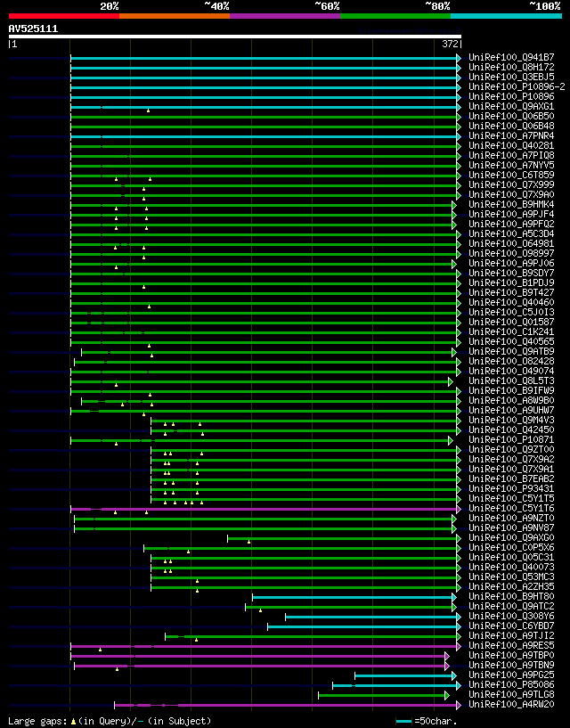
Task: Select UniRef100_Q8L5T3 hit name
Action: point(511,381)
